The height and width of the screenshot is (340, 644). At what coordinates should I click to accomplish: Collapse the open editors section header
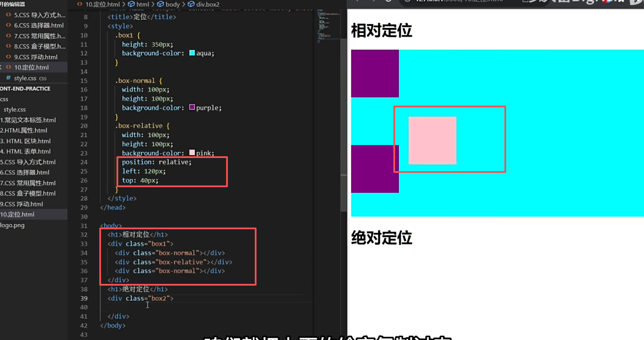tap(13, 4)
